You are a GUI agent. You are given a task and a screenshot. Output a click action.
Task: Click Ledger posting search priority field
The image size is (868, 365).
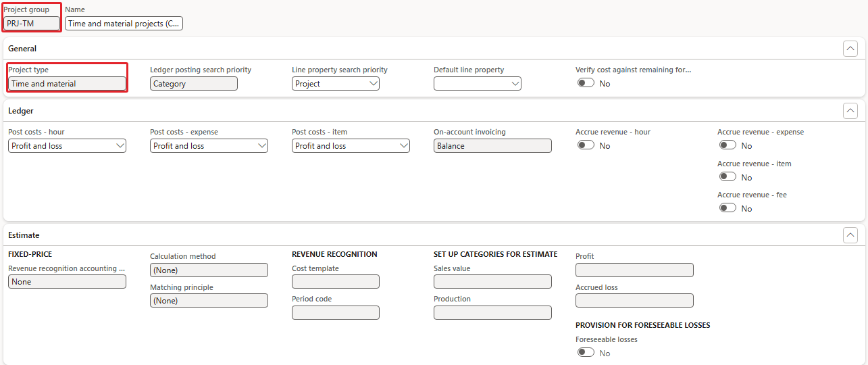[x=194, y=84]
